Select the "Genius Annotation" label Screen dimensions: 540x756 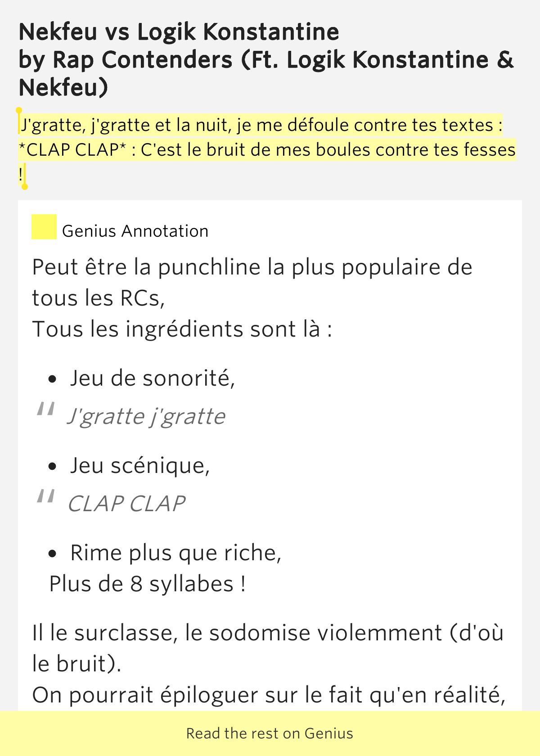[x=135, y=231]
